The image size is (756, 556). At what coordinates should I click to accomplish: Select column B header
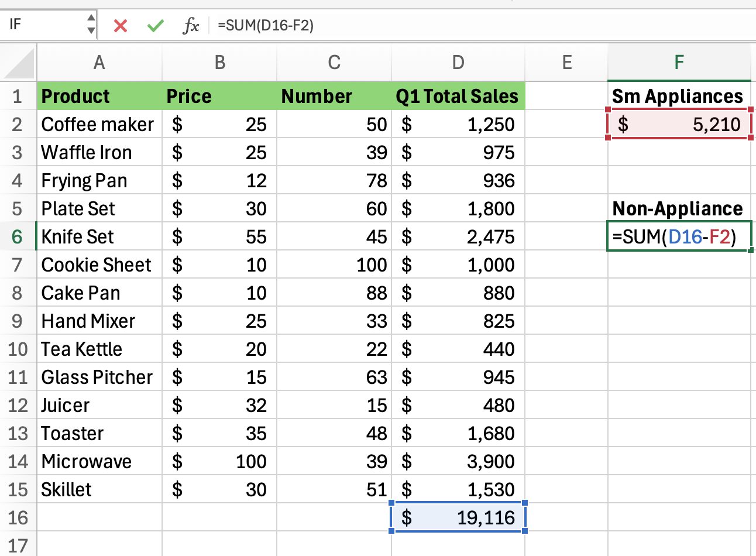pyautogui.click(x=219, y=63)
